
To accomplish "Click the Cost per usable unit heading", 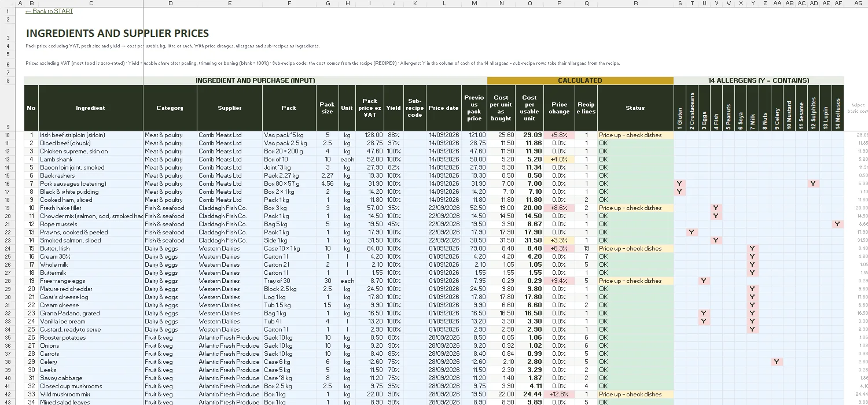I will click(529, 108).
